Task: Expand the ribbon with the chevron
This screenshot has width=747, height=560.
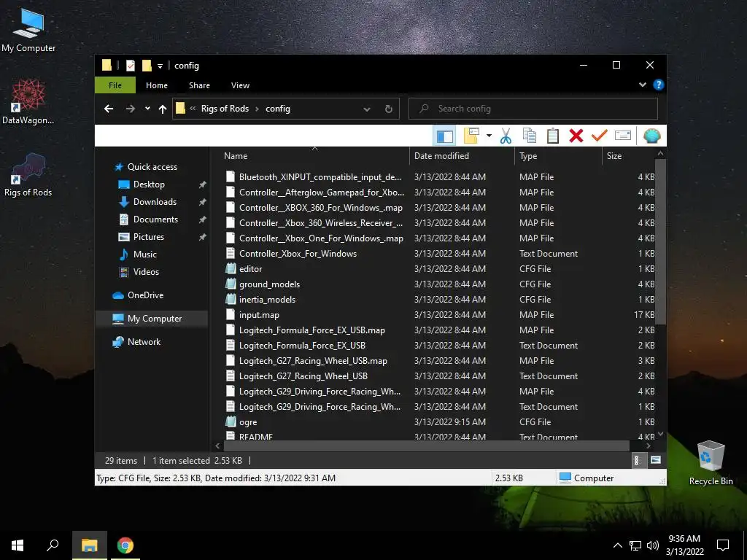Action: click(642, 85)
